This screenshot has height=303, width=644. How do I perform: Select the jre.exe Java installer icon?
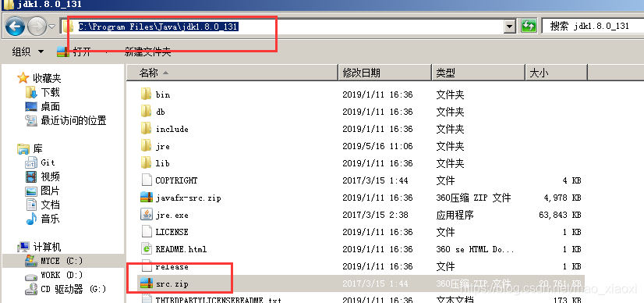147,215
